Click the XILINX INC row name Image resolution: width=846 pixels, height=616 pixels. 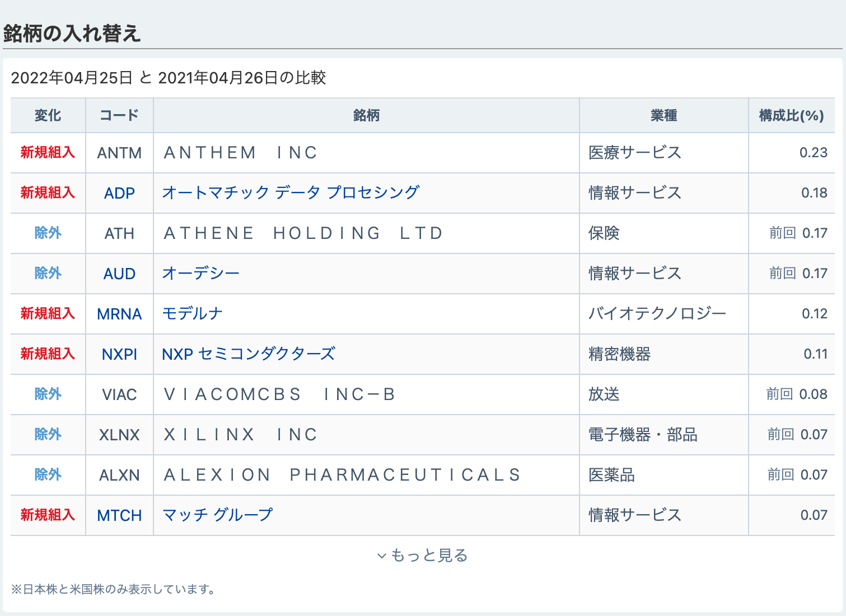[241, 435]
